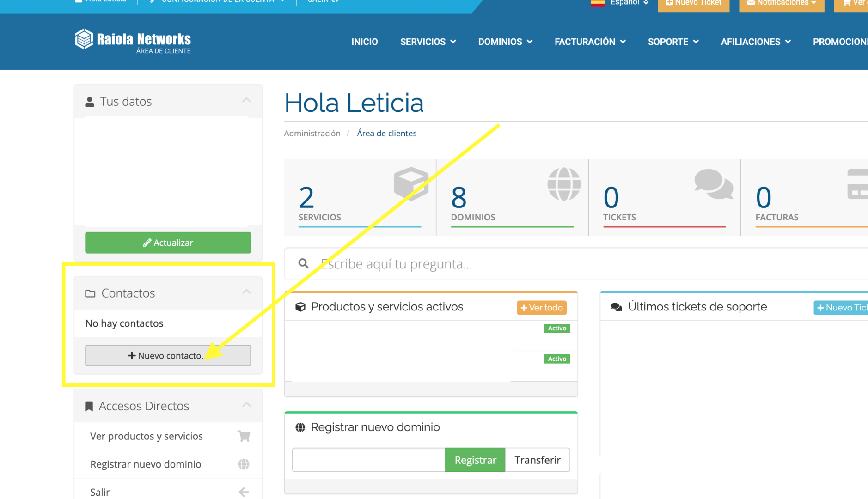Go to Inicio in navigation bar
Viewport: 868px width, 499px height.
click(364, 42)
